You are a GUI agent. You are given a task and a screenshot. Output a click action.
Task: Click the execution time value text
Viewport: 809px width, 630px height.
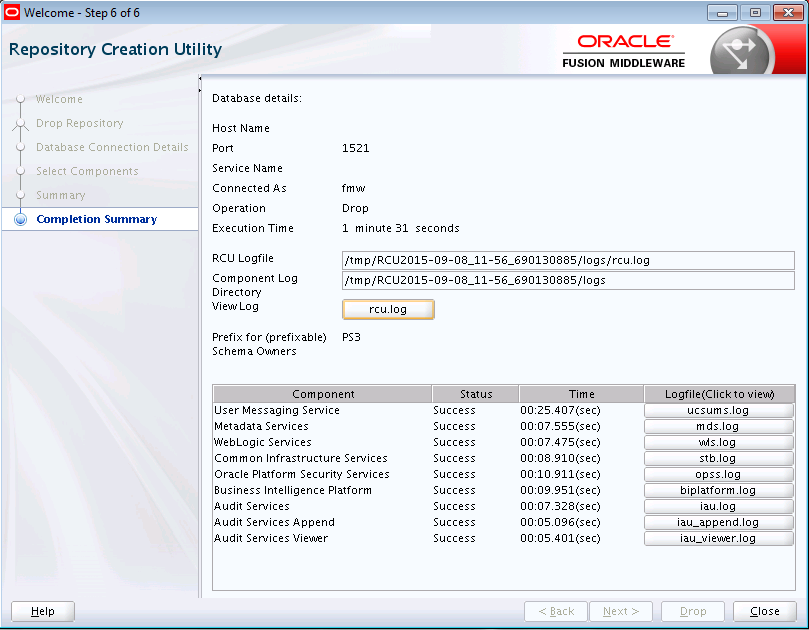click(x=400, y=228)
